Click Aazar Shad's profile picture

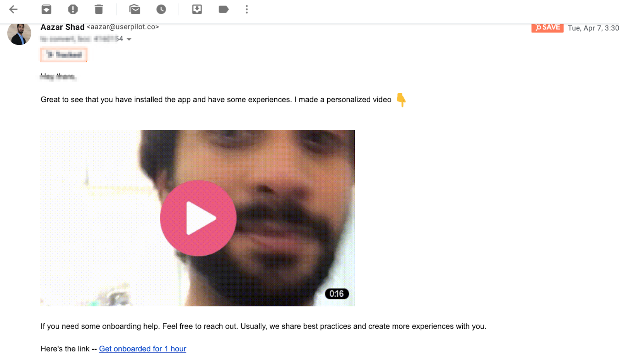(19, 34)
